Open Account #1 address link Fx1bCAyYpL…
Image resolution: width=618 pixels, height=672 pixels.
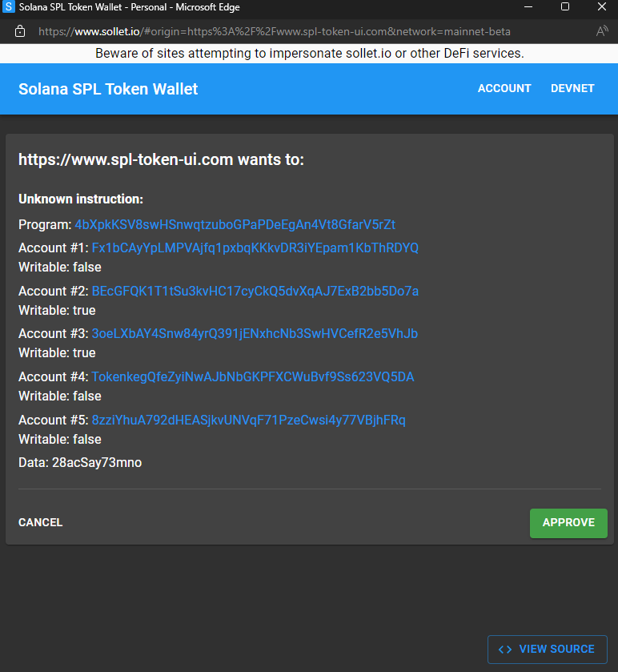(x=255, y=247)
